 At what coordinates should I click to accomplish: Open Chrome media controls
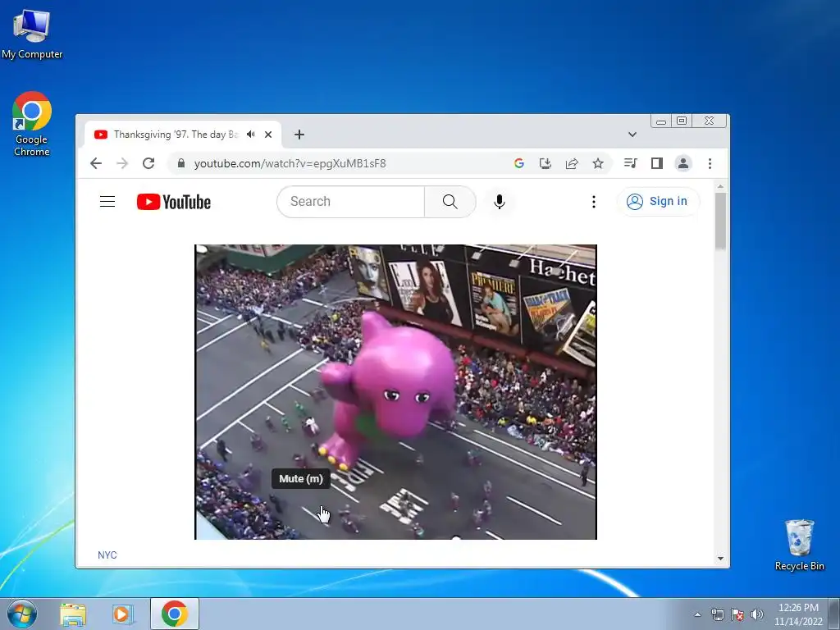coord(631,163)
